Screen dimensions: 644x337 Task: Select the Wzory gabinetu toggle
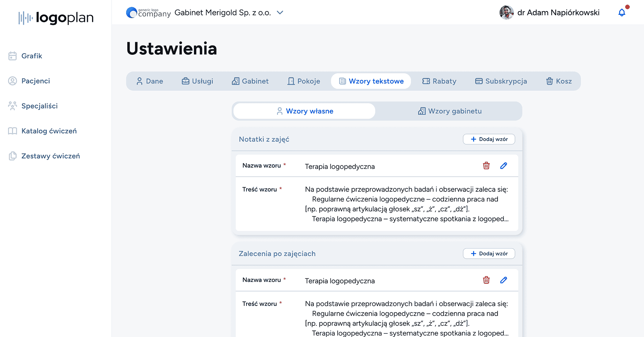[449, 111]
